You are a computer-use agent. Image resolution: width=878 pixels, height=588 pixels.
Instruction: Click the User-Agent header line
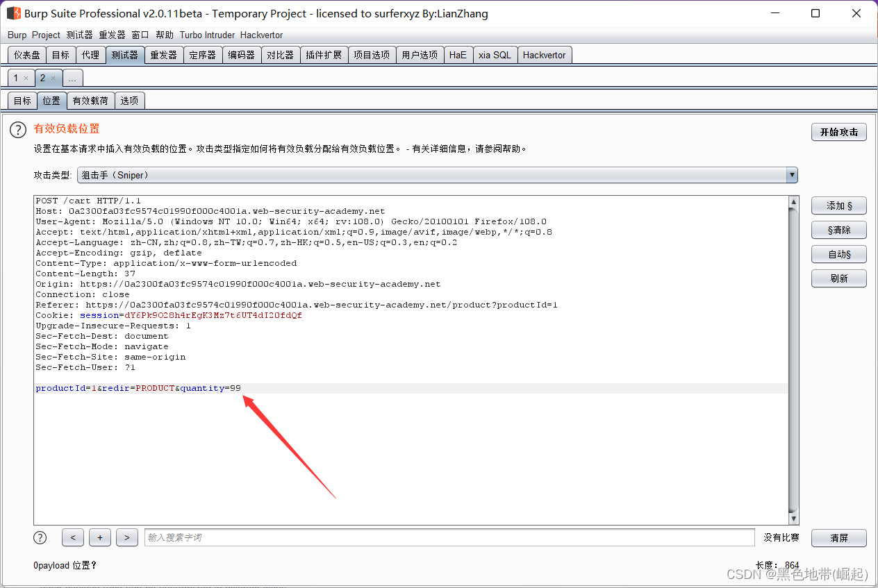[291, 221]
